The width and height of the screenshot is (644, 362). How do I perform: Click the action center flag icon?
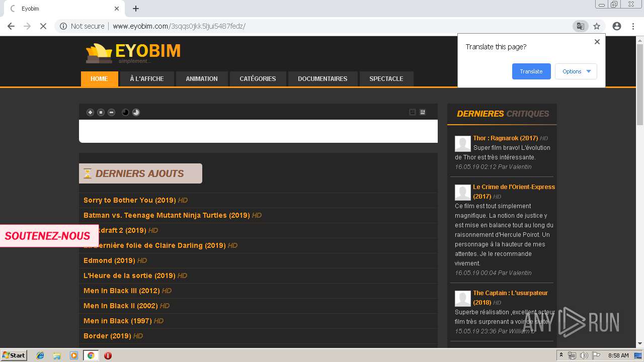[x=596, y=355]
